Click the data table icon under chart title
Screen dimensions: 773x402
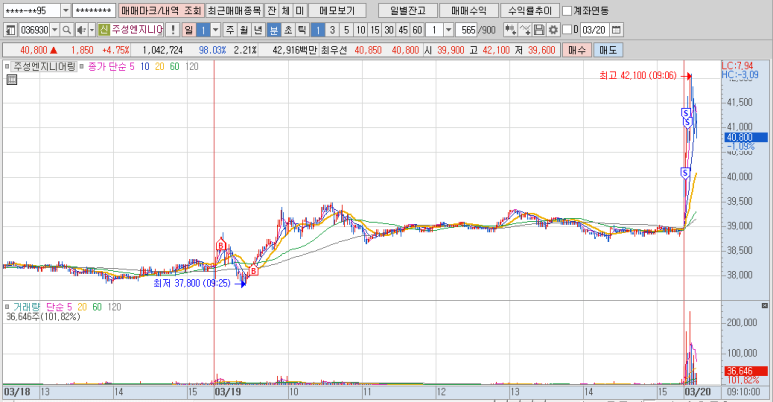coord(11,79)
